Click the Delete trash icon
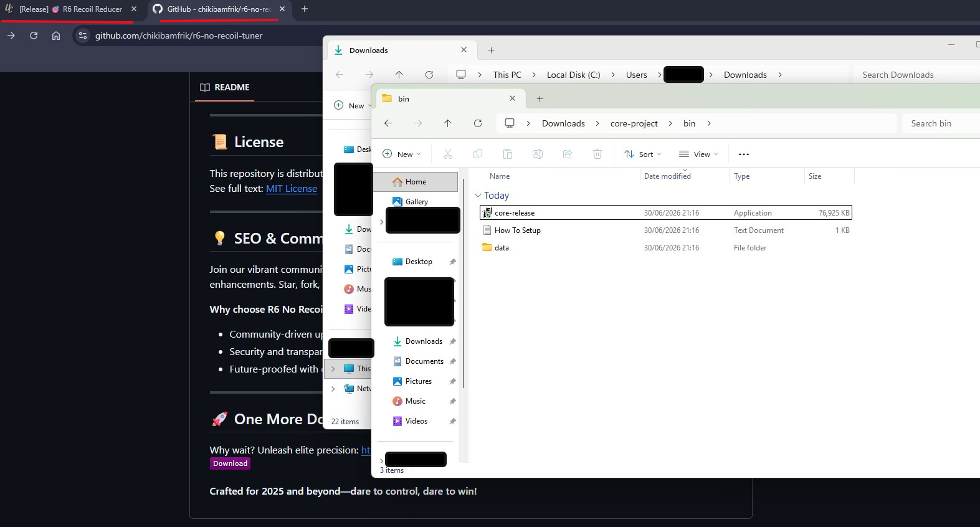 coord(597,154)
